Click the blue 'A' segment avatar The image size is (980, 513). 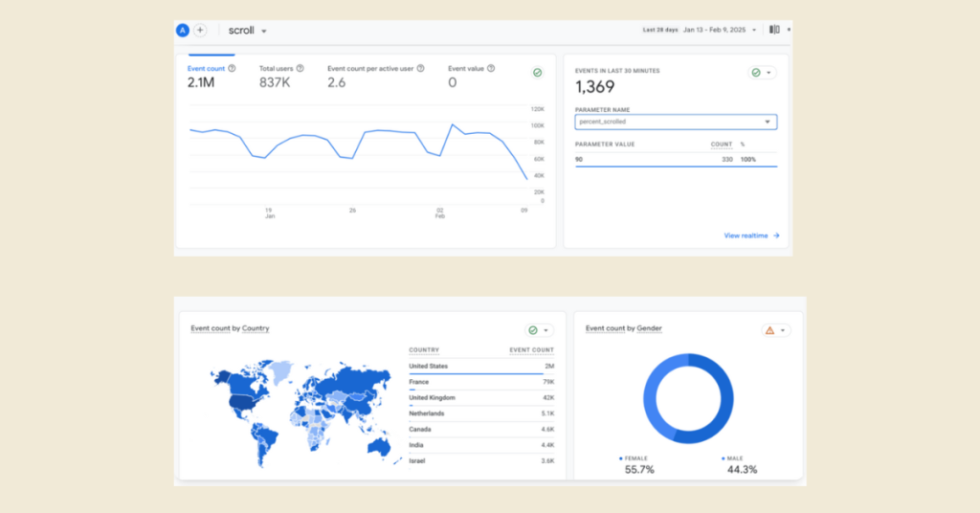point(183,30)
